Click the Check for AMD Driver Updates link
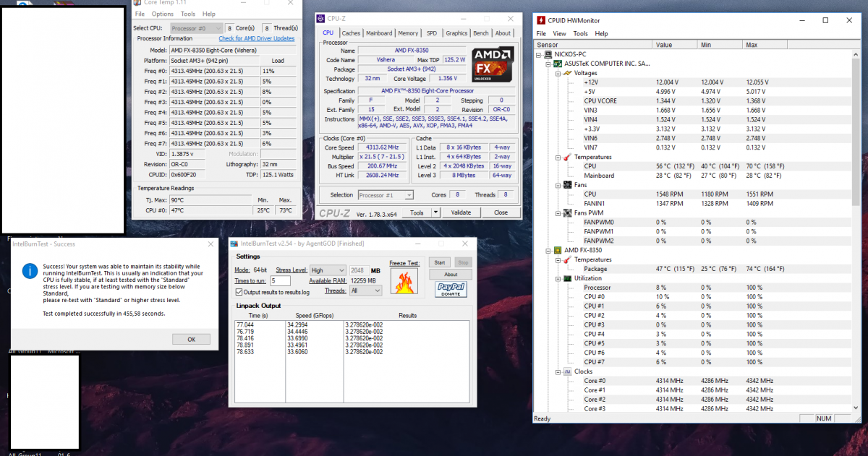868x456 pixels. point(257,38)
